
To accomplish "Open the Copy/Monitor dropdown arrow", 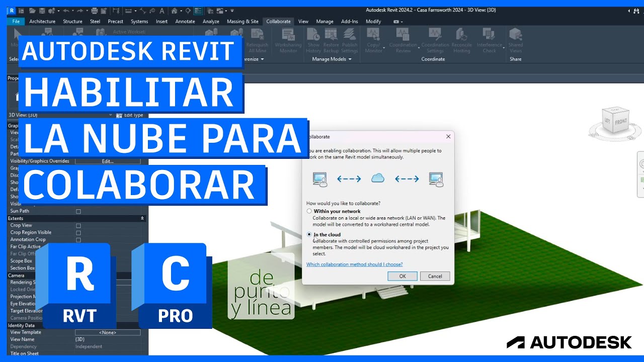I will (384, 48).
